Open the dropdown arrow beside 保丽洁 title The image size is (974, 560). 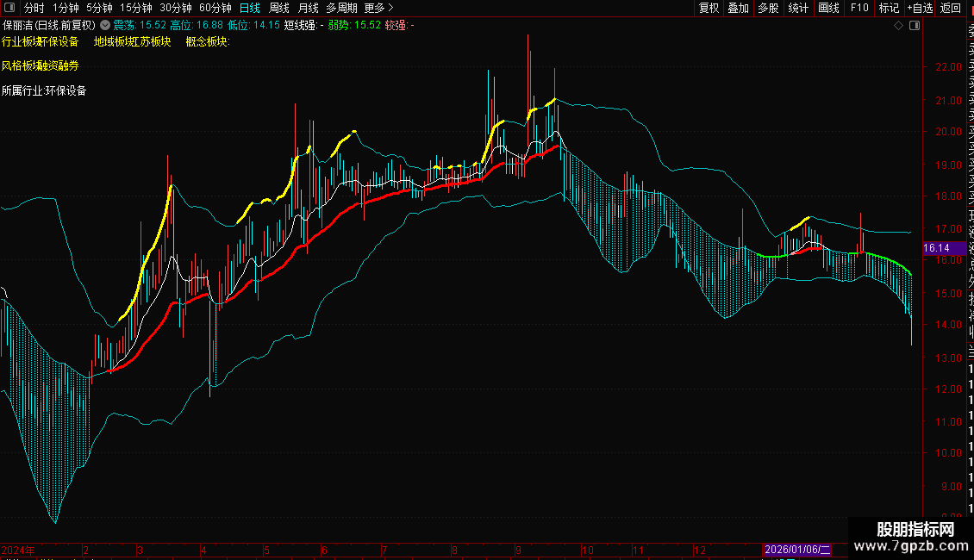pos(105,26)
